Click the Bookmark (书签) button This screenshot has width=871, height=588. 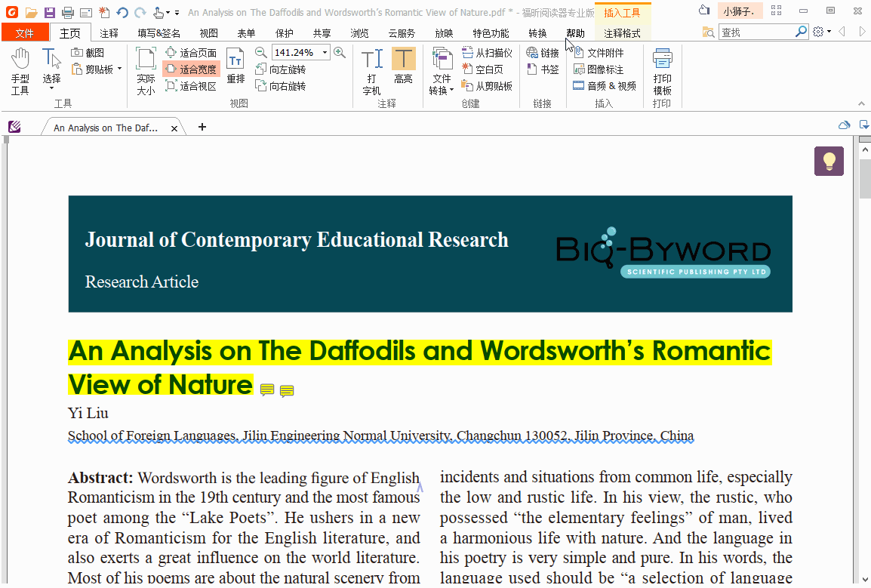[543, 69]
